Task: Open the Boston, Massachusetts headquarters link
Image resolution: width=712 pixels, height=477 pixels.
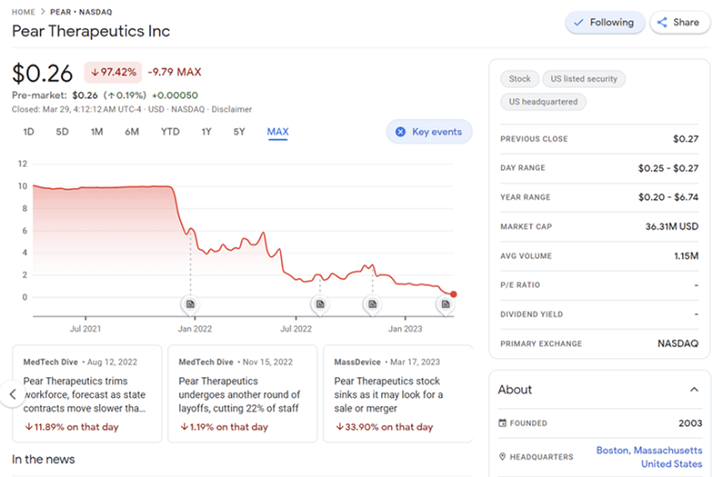Action: click(x=649, y=457)
